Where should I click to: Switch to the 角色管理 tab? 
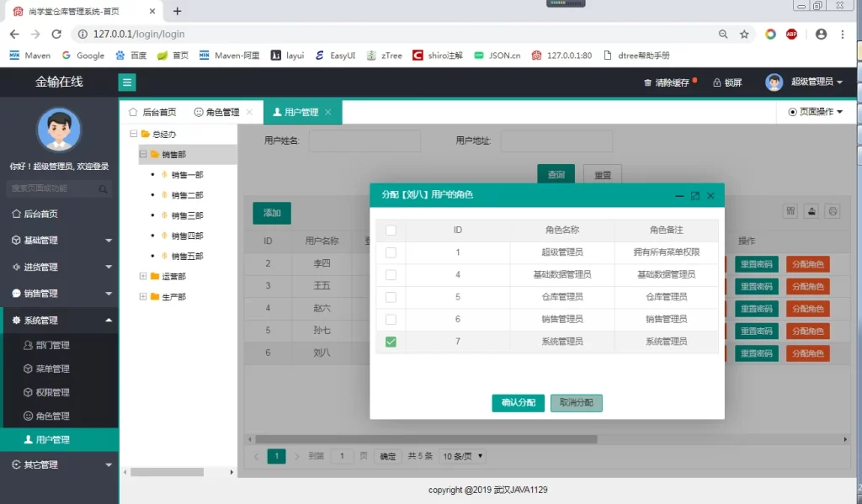coord(220,110)
